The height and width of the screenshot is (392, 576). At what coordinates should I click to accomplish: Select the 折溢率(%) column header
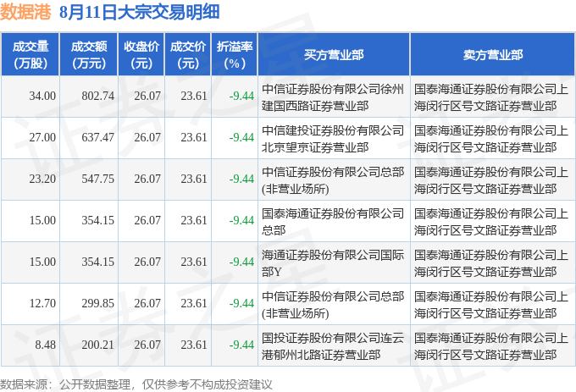(235, 54)
